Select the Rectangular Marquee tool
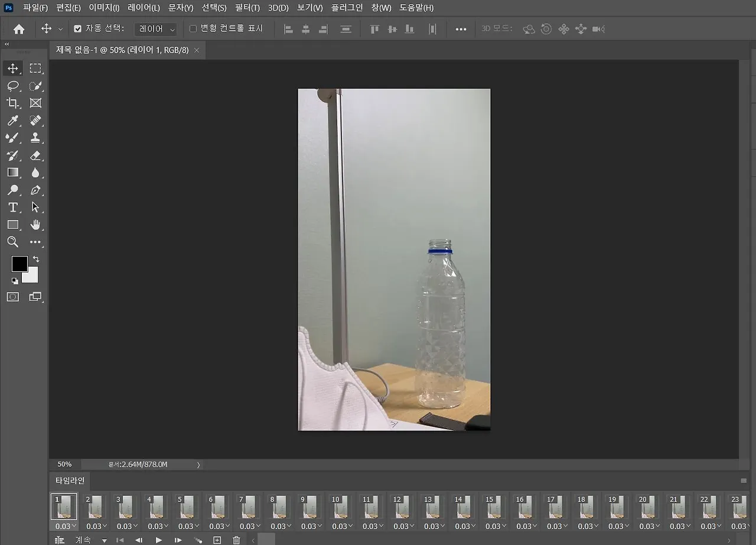This screenshot has height=545, width=756. (35, 69)
